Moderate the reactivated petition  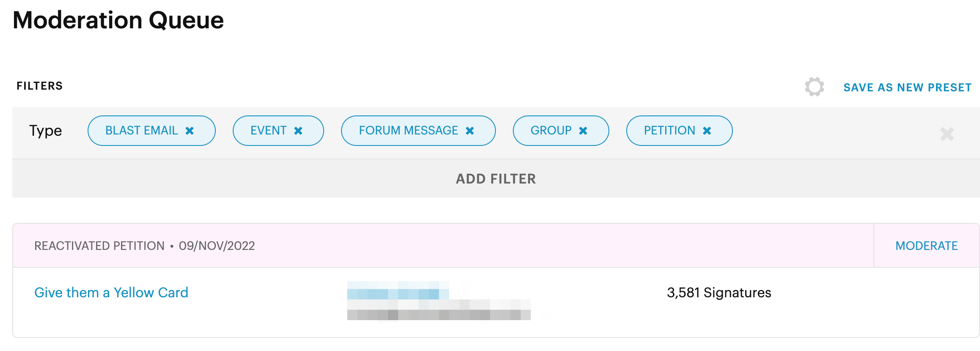point(927,246)
